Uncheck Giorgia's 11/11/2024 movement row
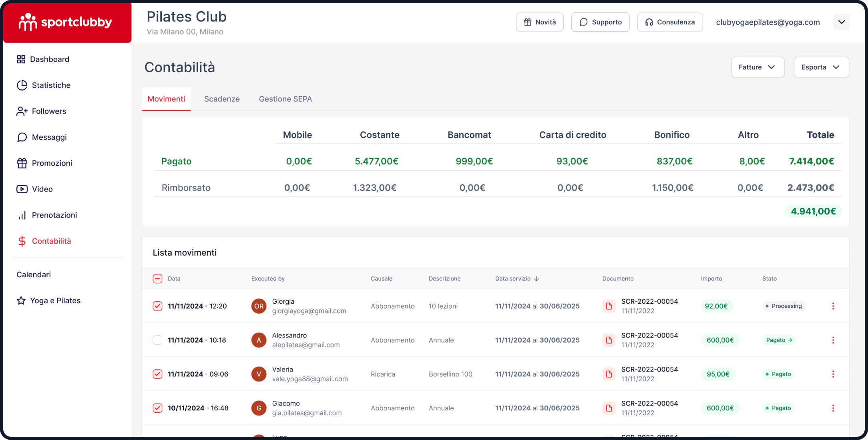Screen dimensions: 868x440 point(157,306)
